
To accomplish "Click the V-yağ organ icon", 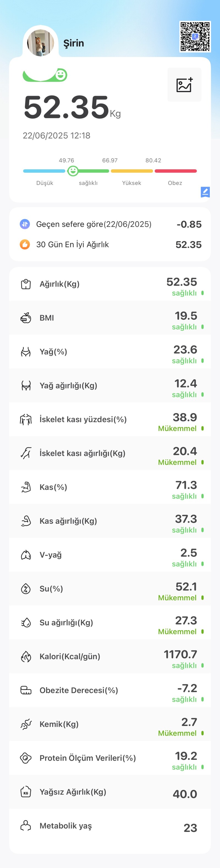I will 26,555.
